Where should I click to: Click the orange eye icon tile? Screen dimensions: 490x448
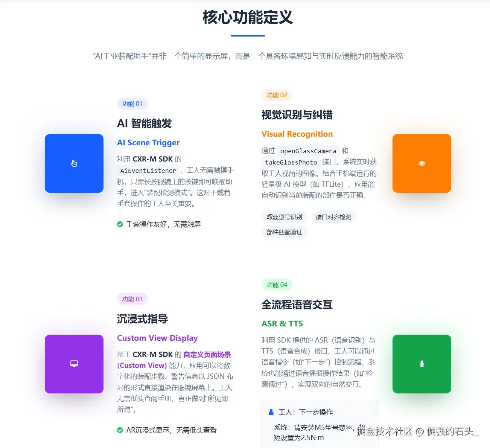click(422, 163)
